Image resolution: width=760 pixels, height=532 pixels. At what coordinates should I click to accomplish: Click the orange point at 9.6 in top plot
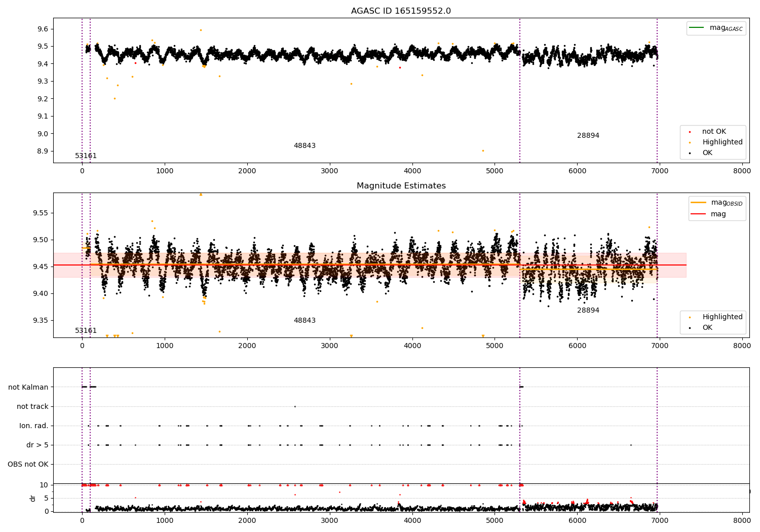(201, 30)
